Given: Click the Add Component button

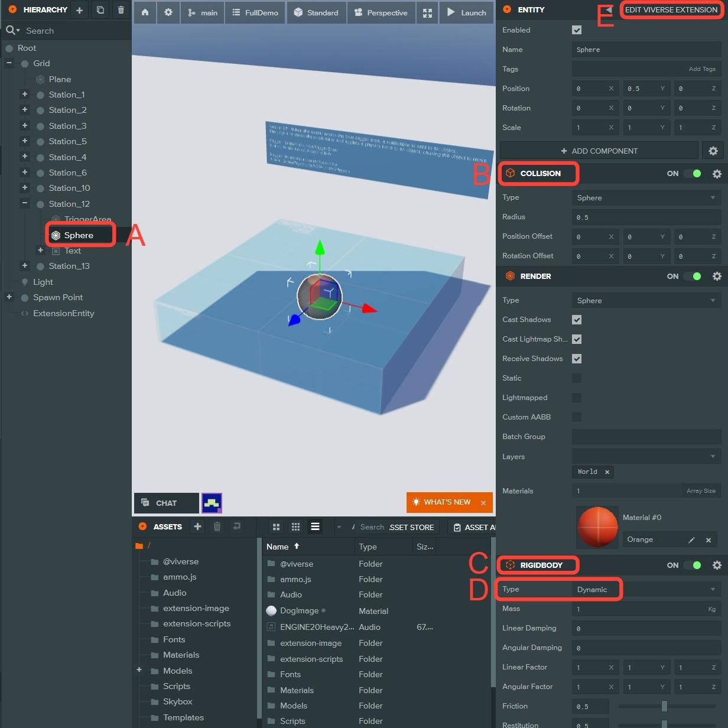Looking at the screenshot, I should [599, 151].
